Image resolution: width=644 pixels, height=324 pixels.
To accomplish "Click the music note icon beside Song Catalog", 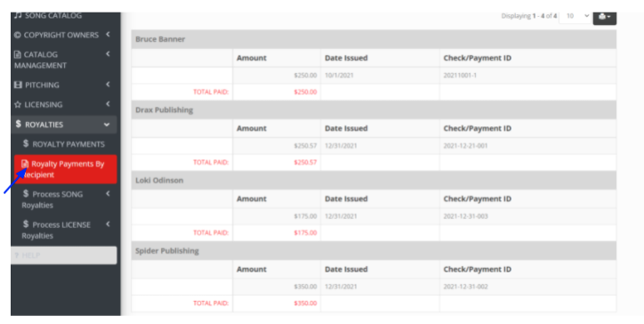I will [18, 16].
